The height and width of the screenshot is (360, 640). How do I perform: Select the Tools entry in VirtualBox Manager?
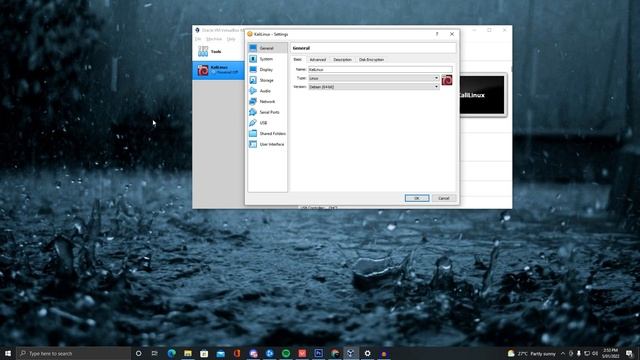tap(218, 51)
